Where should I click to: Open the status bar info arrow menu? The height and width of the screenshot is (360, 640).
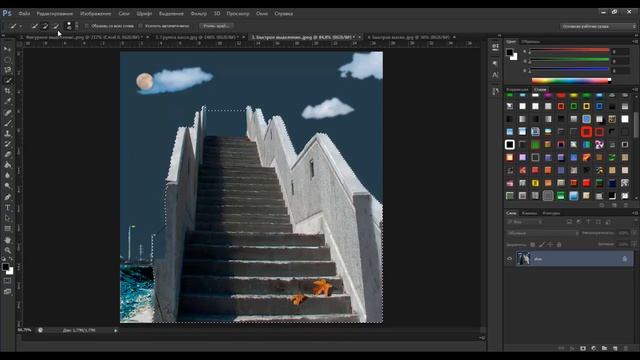[116, 330]
